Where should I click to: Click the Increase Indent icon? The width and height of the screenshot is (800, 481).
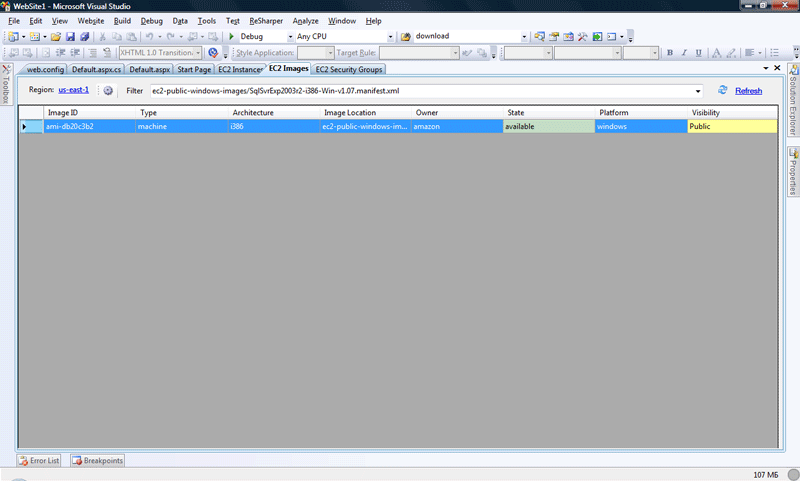tap(75, 53)
